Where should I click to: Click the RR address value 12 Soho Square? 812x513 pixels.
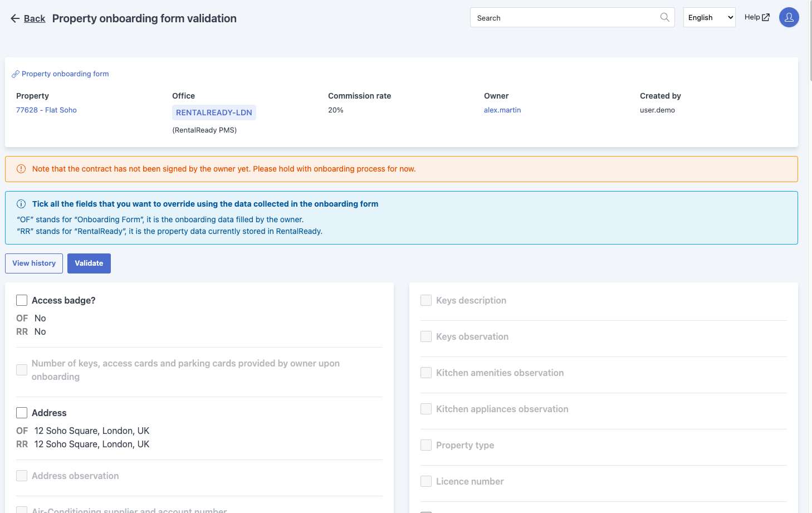click(x=92, y=444)
